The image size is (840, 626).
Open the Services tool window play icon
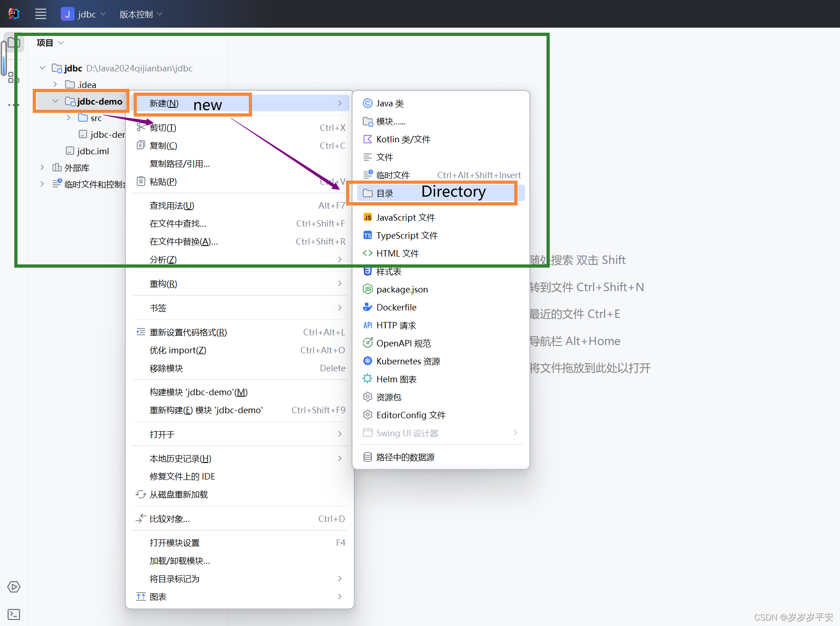pyautogui.click(x=13, y=587)
